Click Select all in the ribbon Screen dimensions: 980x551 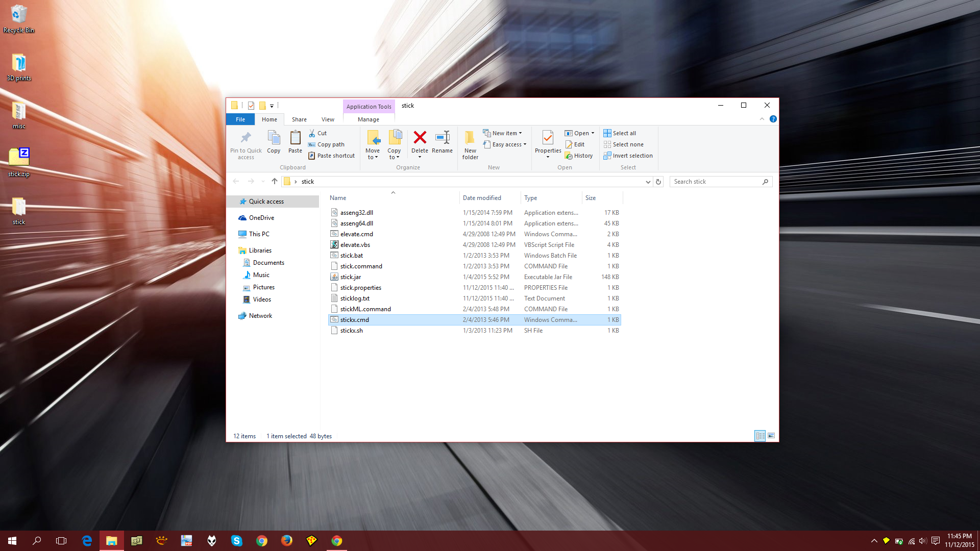[620, 133]
